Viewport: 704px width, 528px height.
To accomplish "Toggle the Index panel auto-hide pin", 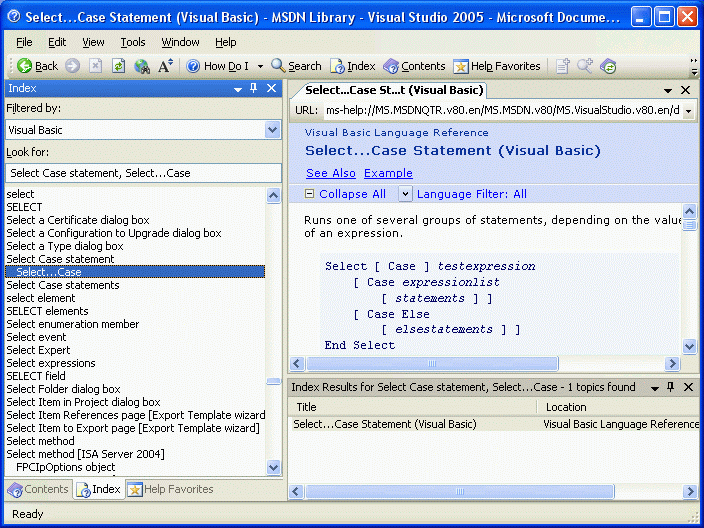I will [253, 88].
